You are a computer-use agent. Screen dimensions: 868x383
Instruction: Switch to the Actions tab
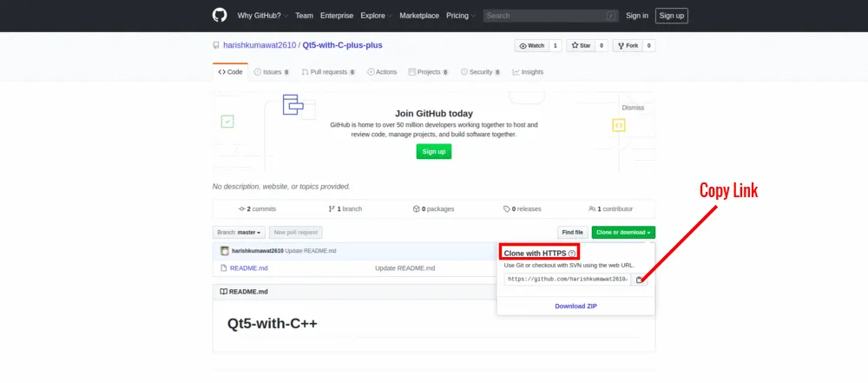pyautogui.click(x=382, y=72)
